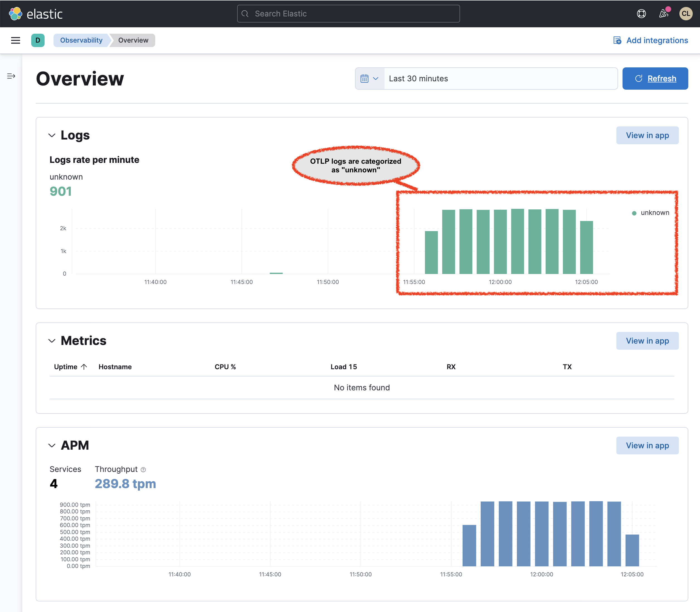Collapse the Metrics section
Viewport: 700px width, 612px height.
tap(52, 341)
